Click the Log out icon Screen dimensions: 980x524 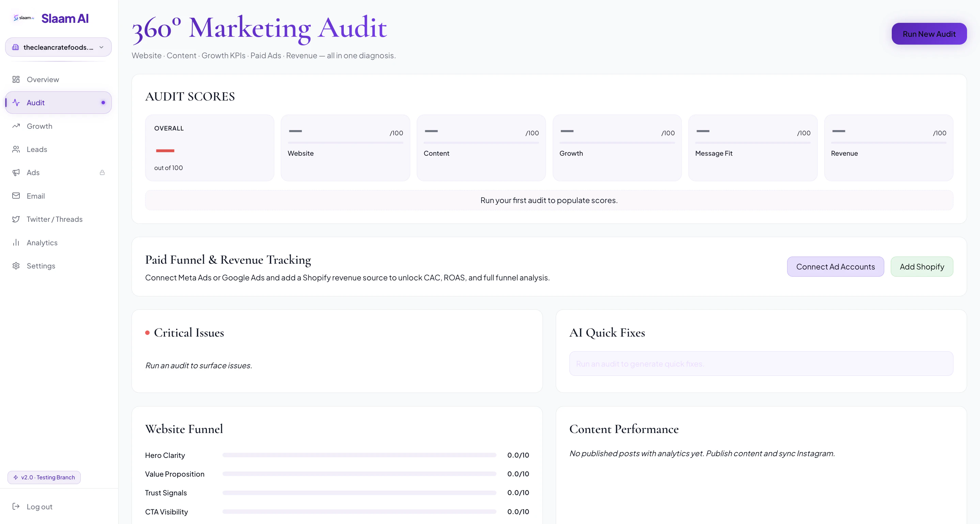coord(16,507)
